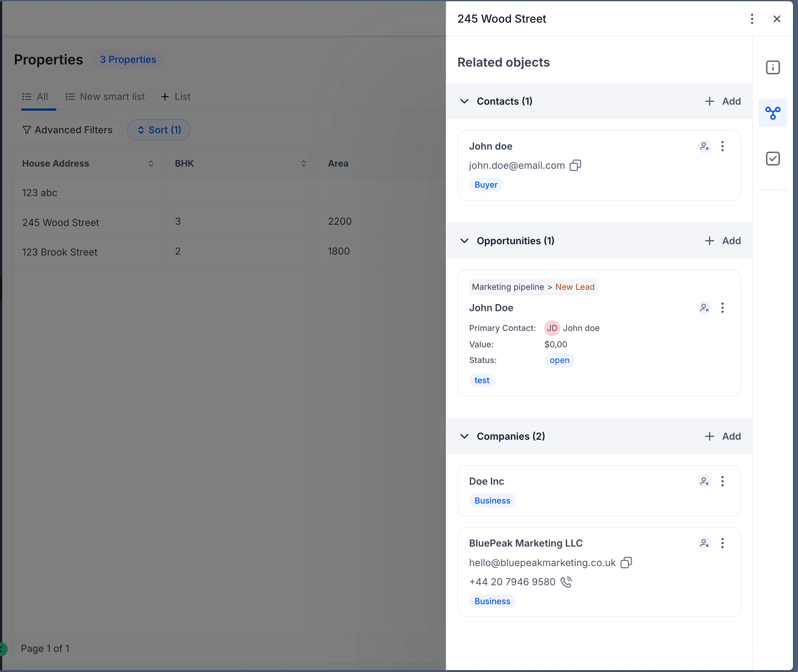Call BluePeak using the phone icon
The image size is (798, 672).
point(566,582)
